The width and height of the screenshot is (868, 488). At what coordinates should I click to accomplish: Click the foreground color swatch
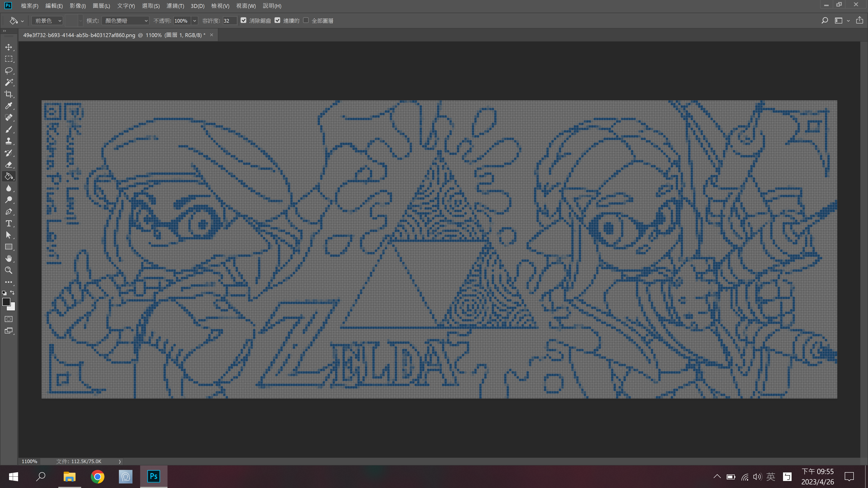click(x=6, y=302)
